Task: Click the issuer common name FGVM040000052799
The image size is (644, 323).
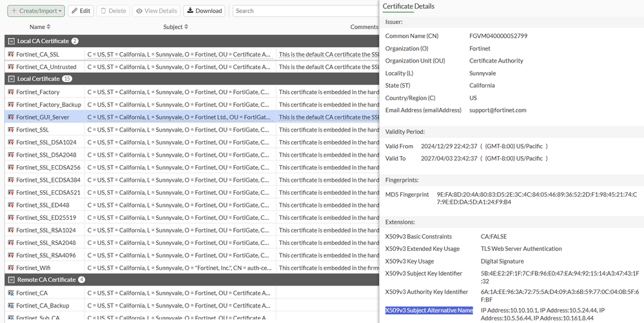Action: tap(498, 35)
